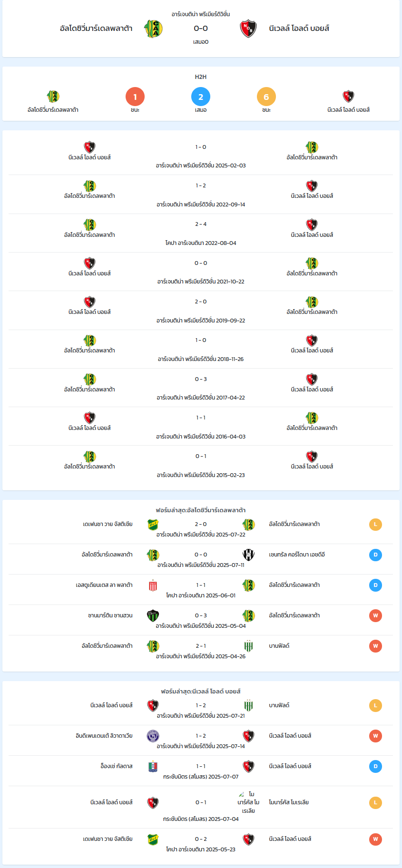Click the W result badge for the 2025-04-26 match

(375, 646)
